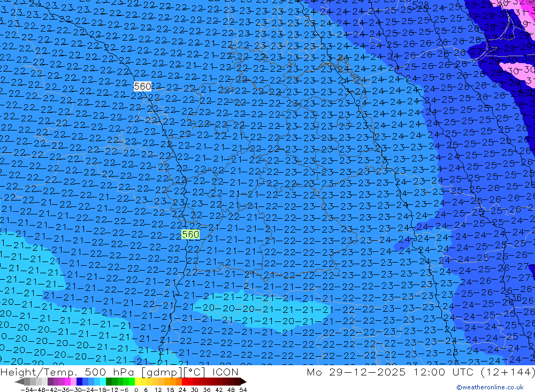Click the -54 label on the color scale
This screenshot has width=535, height=392.
(x=27, y=390)
